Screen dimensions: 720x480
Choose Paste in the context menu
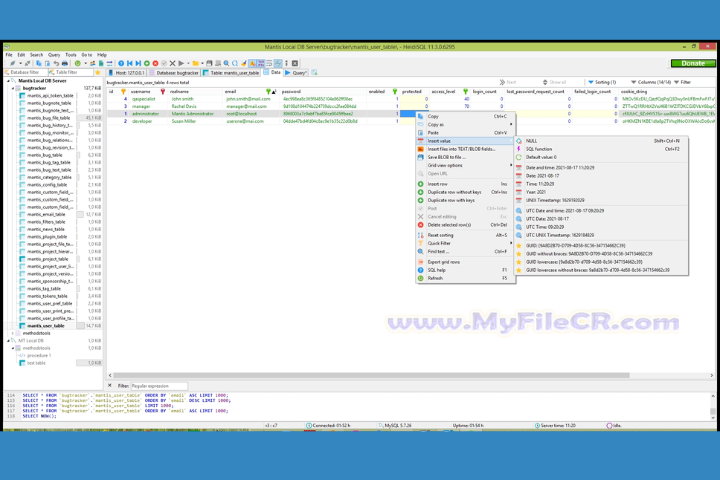465,133
